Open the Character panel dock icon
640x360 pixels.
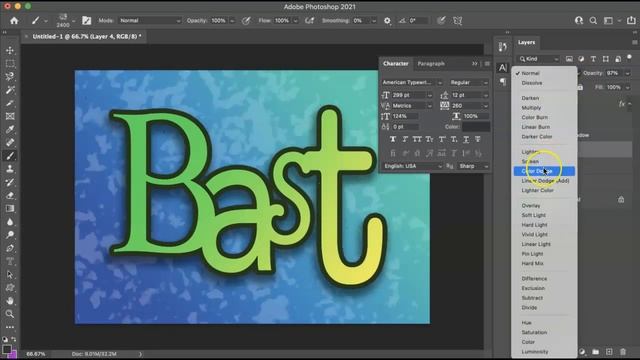(502, 68)
